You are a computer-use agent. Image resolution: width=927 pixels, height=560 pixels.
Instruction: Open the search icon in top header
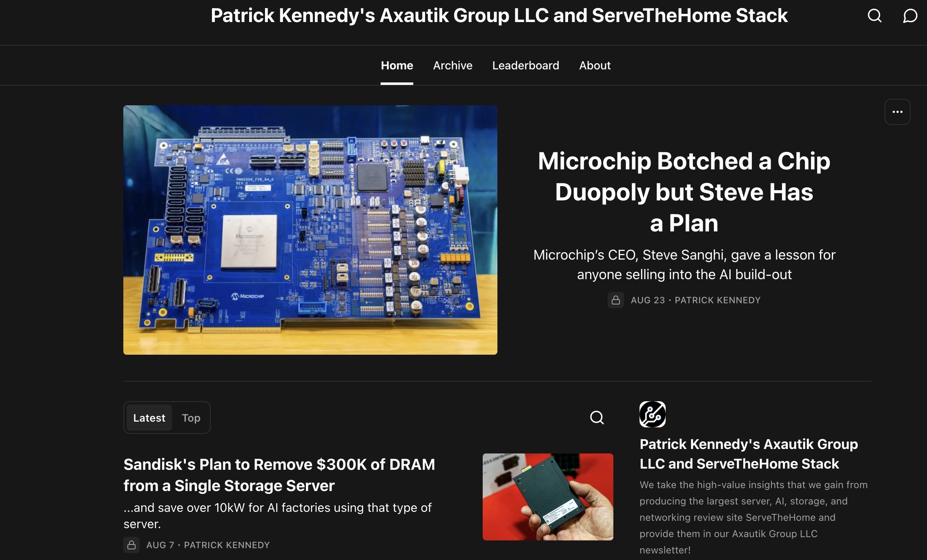(x=874, y=16)
